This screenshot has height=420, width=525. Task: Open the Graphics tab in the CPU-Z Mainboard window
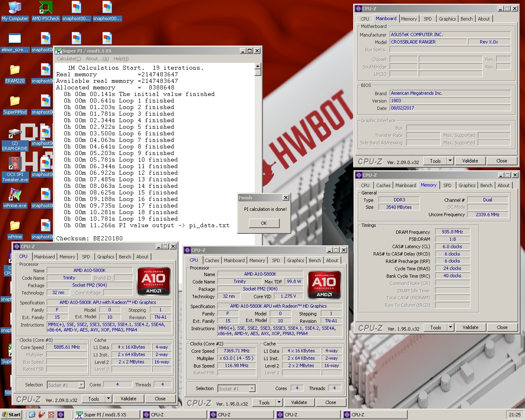point(447,19)
